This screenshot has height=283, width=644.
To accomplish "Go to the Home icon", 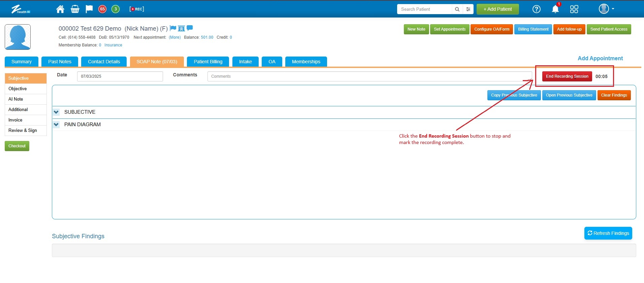I will point(60,9).
